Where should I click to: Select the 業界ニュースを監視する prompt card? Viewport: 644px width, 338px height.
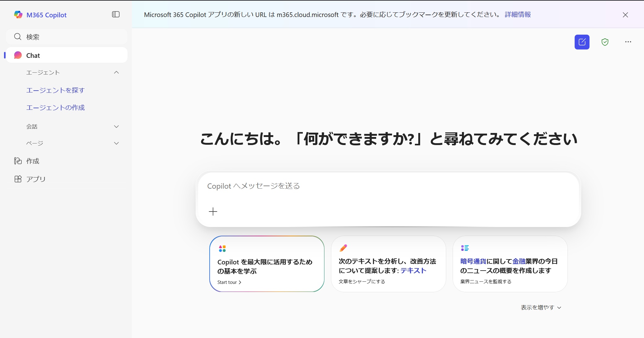(510, 264)
